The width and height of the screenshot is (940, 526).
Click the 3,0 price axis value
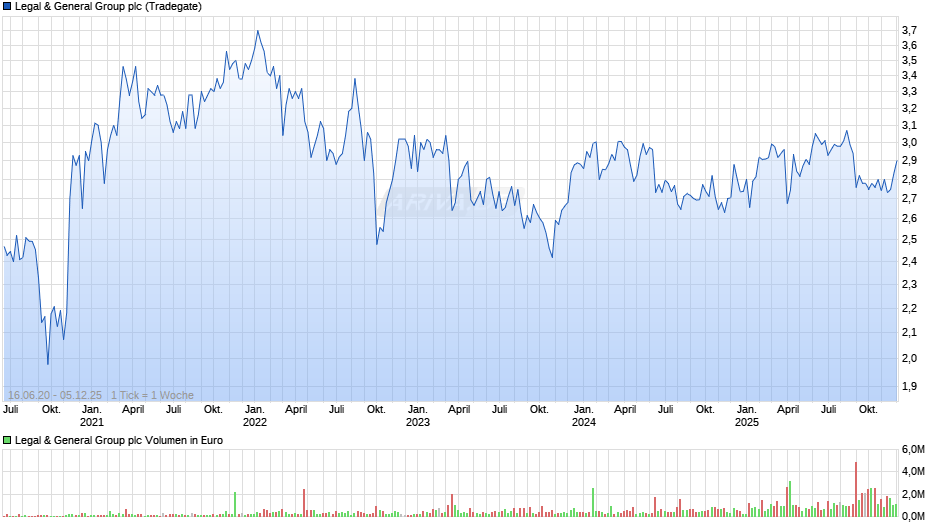[x=909, y=143]
